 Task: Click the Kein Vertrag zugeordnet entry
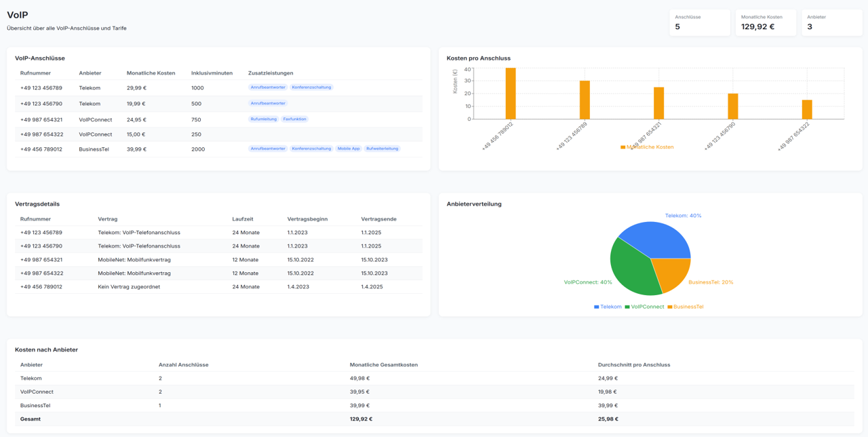[130, 286]
